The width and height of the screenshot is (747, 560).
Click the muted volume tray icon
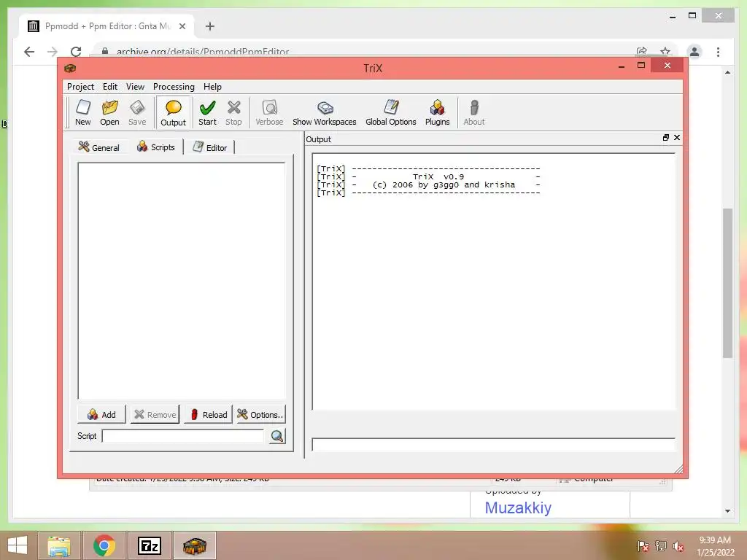point(678,545)
